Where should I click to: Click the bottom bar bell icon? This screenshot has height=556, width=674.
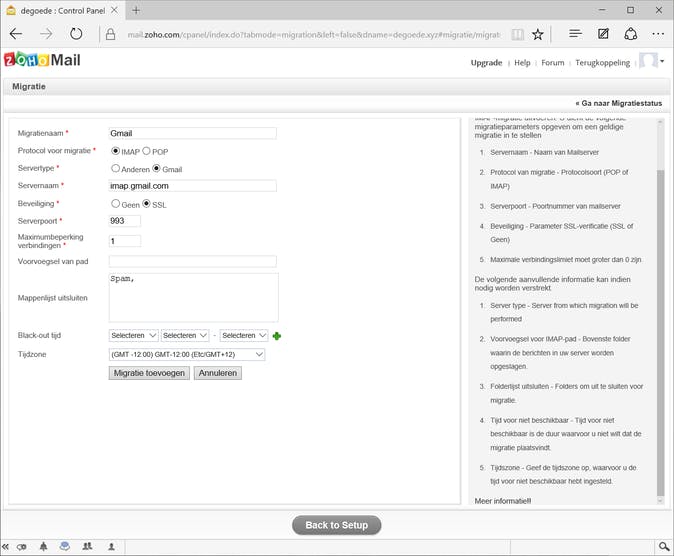43,546
